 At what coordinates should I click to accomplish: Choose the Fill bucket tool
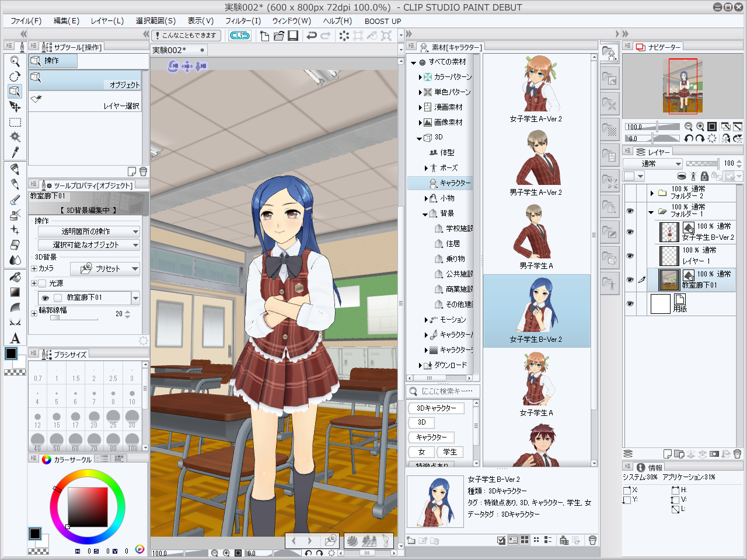pos(15,278)
